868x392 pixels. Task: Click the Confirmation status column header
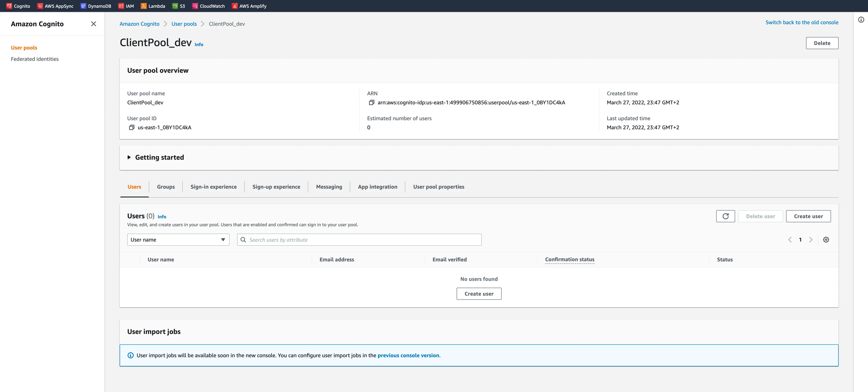[569, 260]
